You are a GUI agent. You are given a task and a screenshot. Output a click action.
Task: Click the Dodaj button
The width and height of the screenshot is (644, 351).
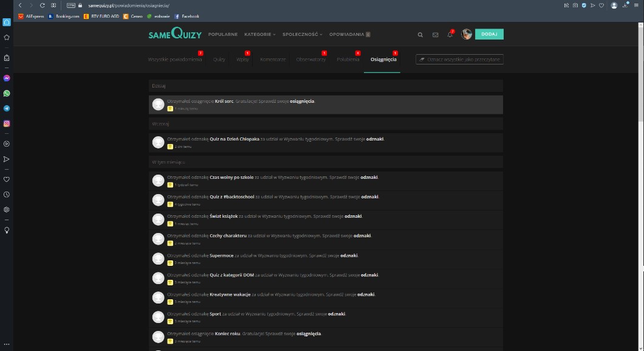[489, 35]
